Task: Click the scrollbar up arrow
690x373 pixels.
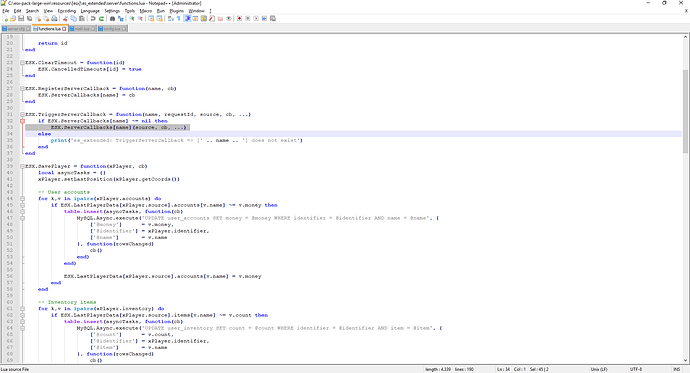Action: coord(686,37)
